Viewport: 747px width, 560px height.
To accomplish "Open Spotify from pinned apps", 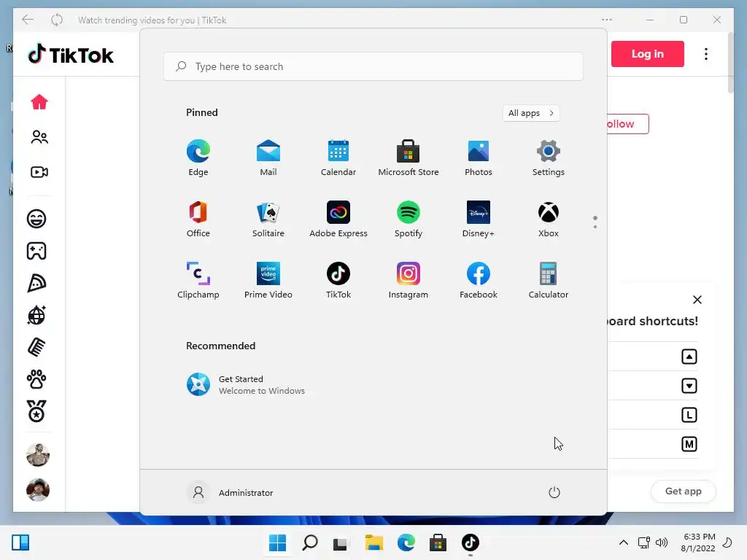I will tap(409, 219).
